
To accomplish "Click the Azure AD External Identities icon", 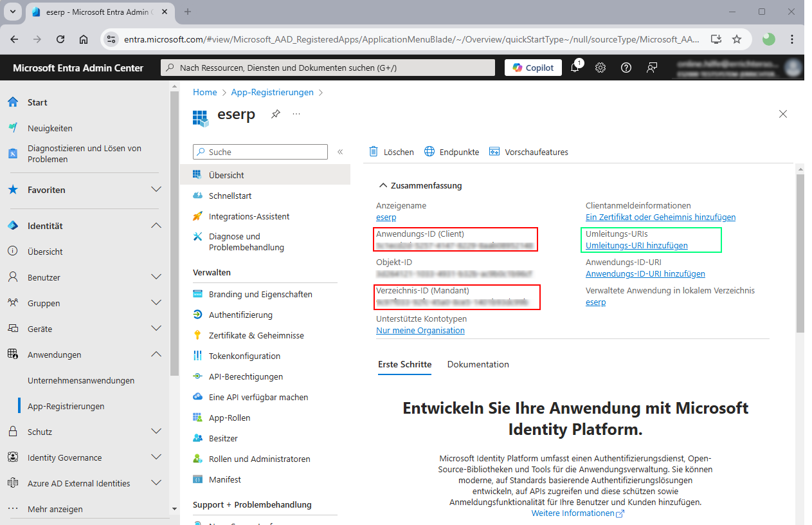I will (13, 483).
